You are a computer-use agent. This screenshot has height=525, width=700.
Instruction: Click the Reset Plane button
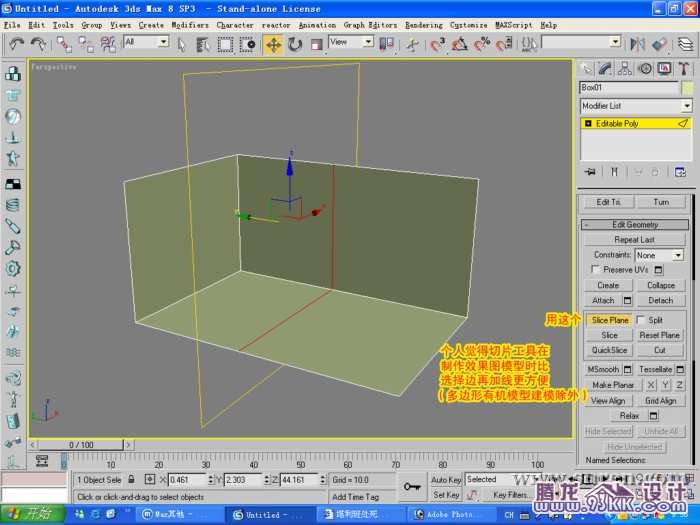tap(659, 335)
